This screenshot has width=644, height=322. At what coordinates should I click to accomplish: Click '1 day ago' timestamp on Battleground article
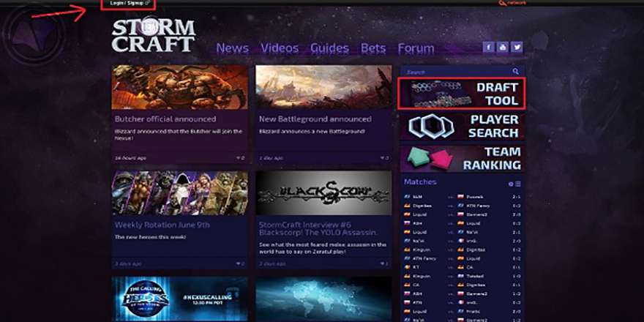pyautogui.click(x=271, y=158)
